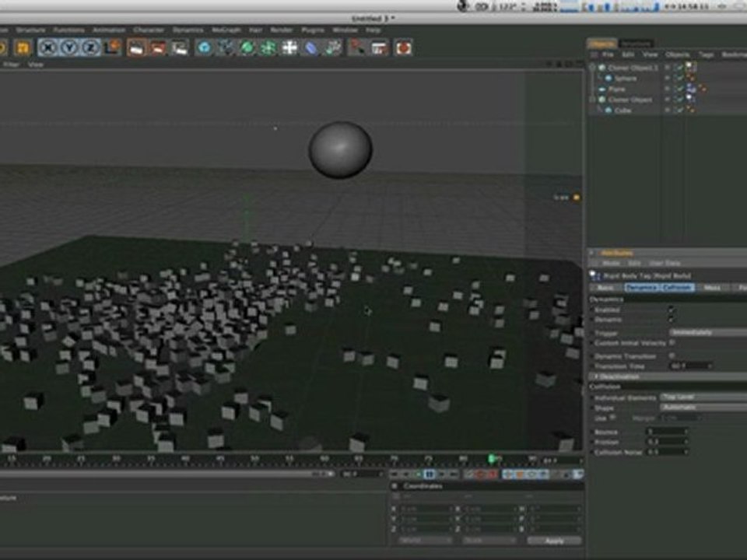Viewport: 747px width, 560px height.
Task: Click the layout window icon in toolbar
Action: click(x=379, y=47)
